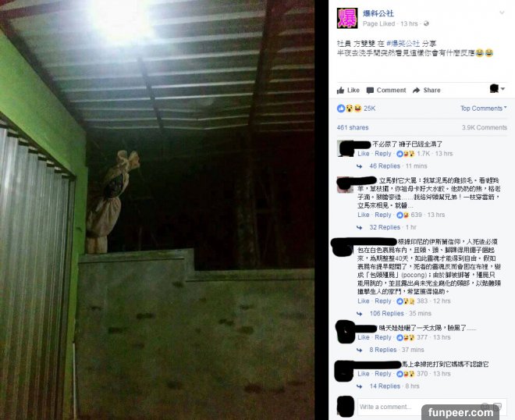Click the Share arrow icon
The image size is (515, 420).
(416, 91)
